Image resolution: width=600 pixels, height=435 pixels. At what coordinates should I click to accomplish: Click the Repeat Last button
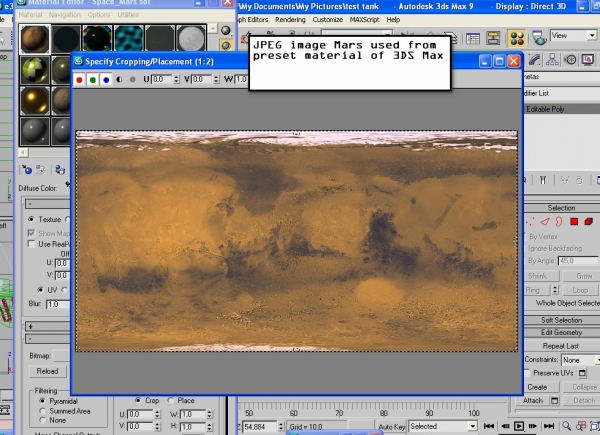(x=561, y=346)
